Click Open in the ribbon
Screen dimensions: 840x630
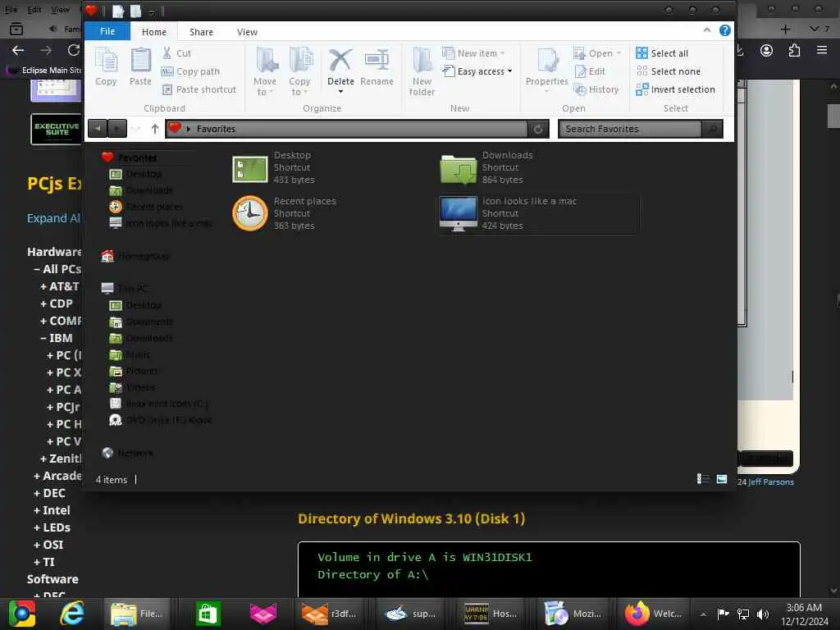coord(597,53)
